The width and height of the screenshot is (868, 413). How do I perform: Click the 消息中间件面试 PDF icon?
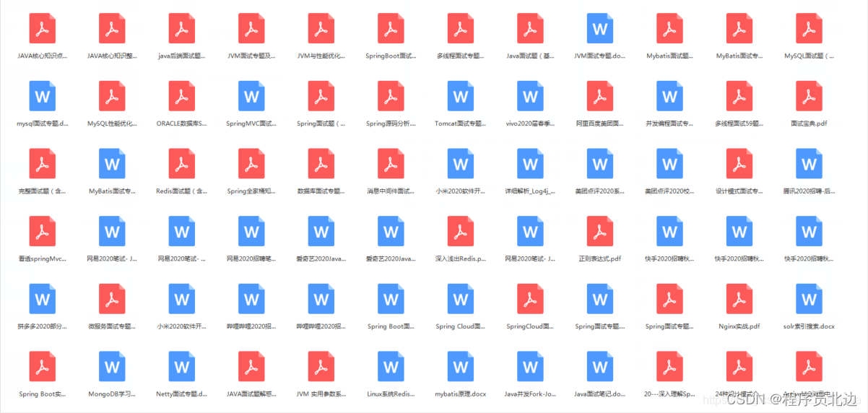pyautogui.click(x=391, y=164)
